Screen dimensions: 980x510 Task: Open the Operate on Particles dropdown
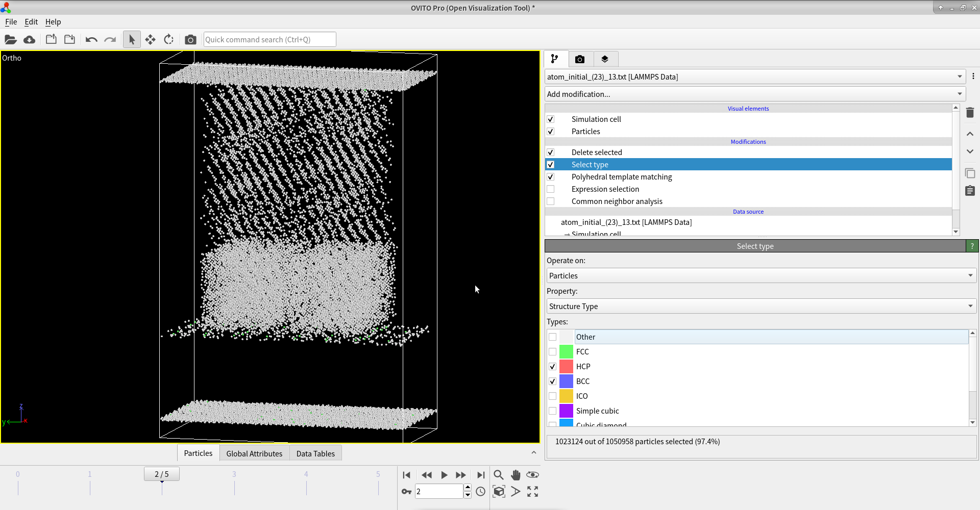(761, 276)
